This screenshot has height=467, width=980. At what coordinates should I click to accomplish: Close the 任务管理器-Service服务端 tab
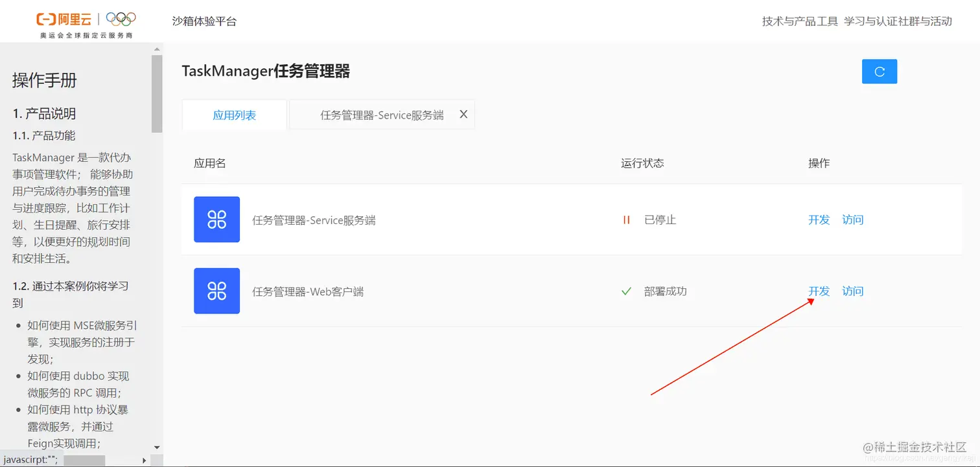[463, 114]
